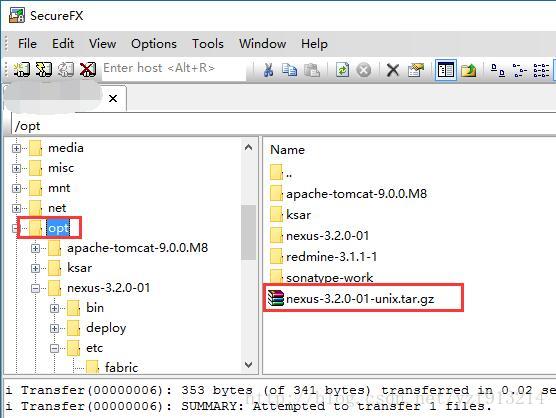Expand the net folder node
The width and height of the screenshot is (556, 418).
16,208
